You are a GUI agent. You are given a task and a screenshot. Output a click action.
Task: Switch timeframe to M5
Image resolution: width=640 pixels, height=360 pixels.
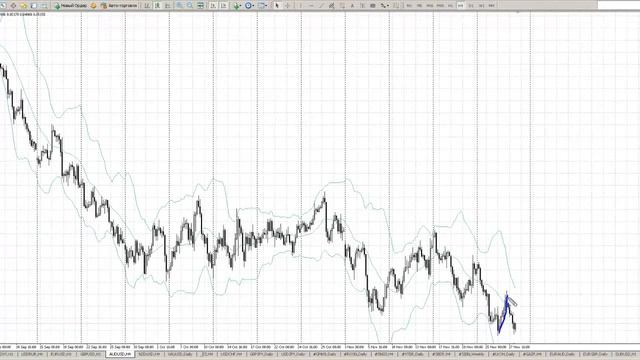(420, 6)
